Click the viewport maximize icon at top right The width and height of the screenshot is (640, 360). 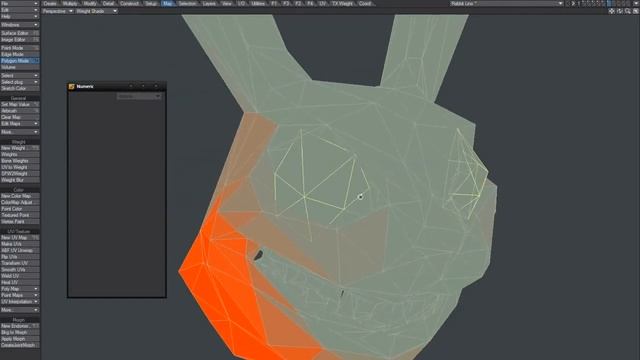click(636, 11)
